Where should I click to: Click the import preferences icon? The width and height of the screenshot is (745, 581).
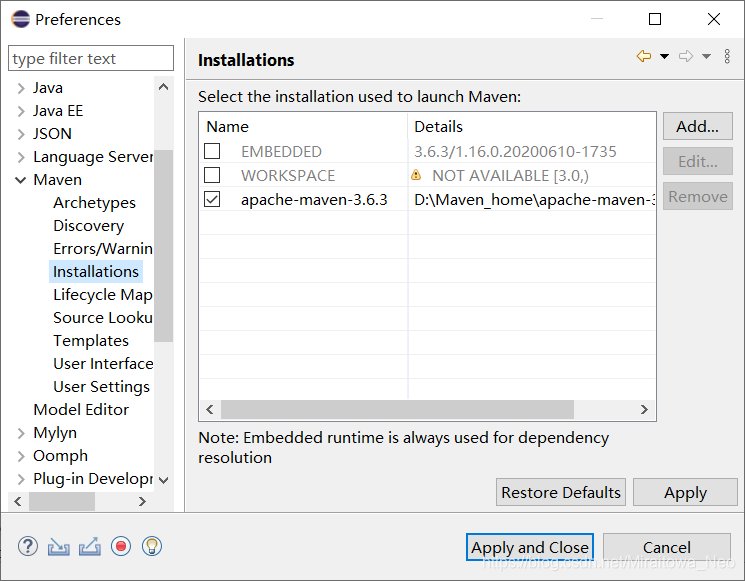pyautogui.click(x=58, y=547)
